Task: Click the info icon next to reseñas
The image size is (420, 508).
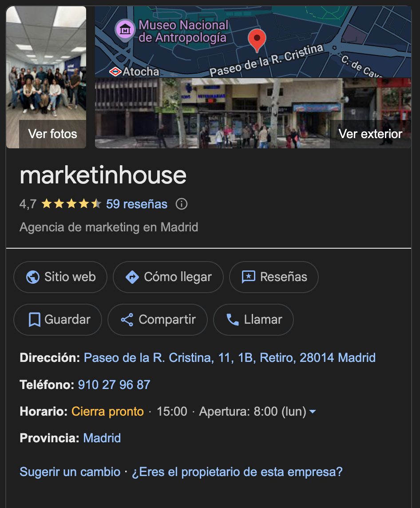Action: click(x=181, y=204)
